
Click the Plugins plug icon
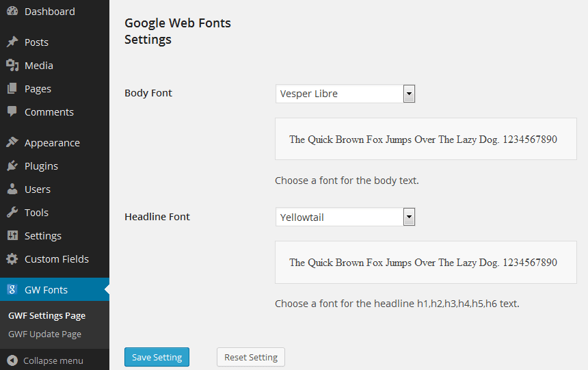click(x=12, y=166)
